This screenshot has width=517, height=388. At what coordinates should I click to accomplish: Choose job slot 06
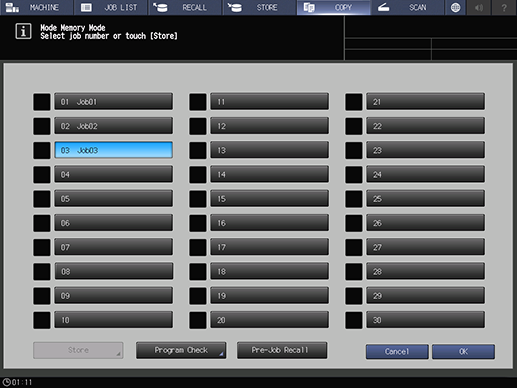(114, 223)
